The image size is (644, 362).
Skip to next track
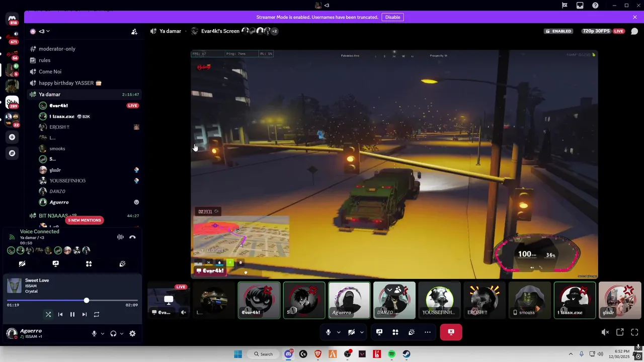tap(85, 314)
